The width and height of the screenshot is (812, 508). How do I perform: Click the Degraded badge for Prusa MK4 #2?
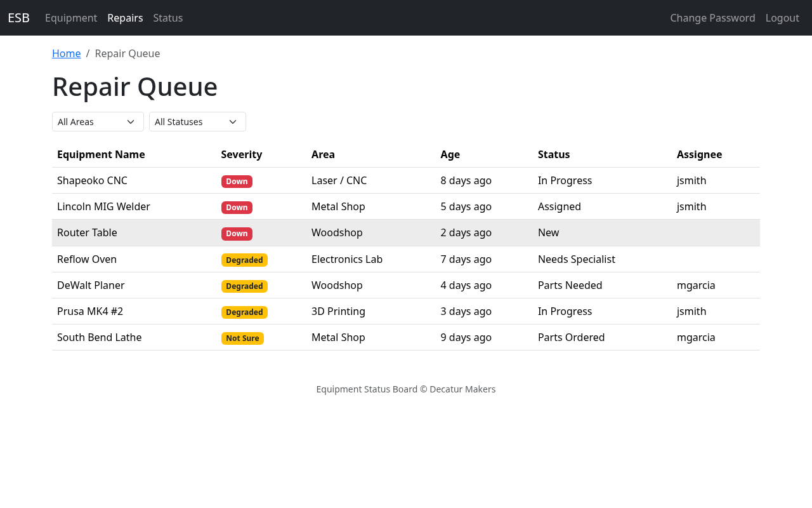(x=244, y=312)
